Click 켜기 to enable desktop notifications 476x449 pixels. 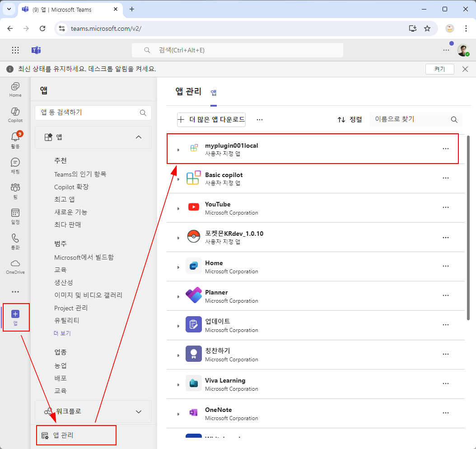click(x=439, y=69)
